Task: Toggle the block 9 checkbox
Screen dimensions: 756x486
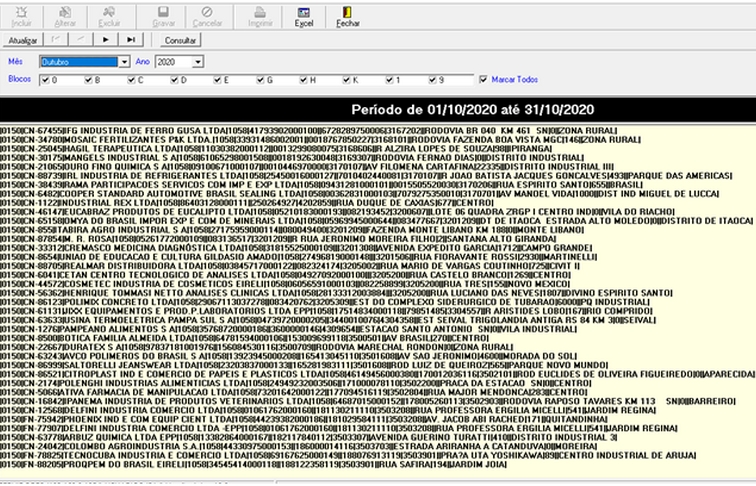Action: click(432, 80)
